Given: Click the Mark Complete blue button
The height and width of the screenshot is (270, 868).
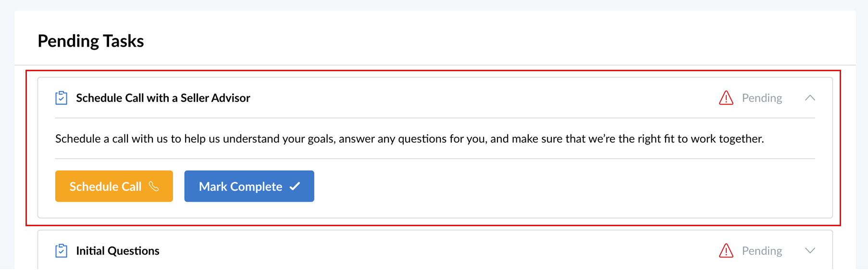Looking at the screenshot, I should coord(249,186).
